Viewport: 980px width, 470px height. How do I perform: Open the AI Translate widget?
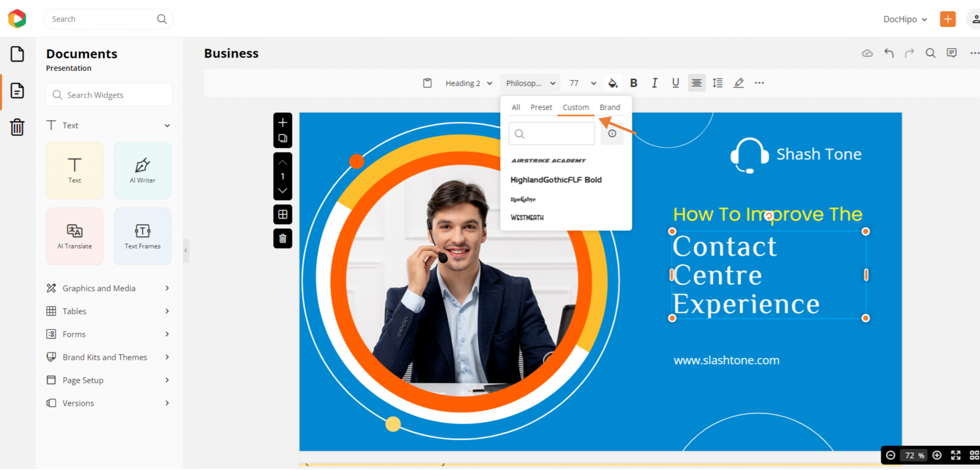75,236
